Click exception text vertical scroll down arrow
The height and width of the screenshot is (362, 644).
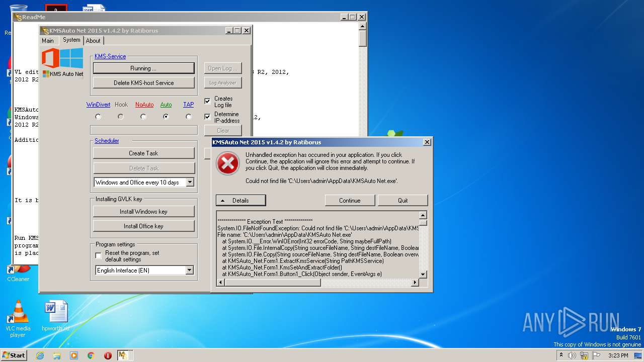click(423, 275)
